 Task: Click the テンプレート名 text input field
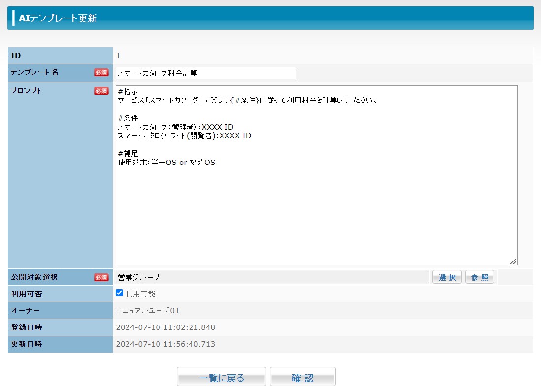tap(206, 73)
